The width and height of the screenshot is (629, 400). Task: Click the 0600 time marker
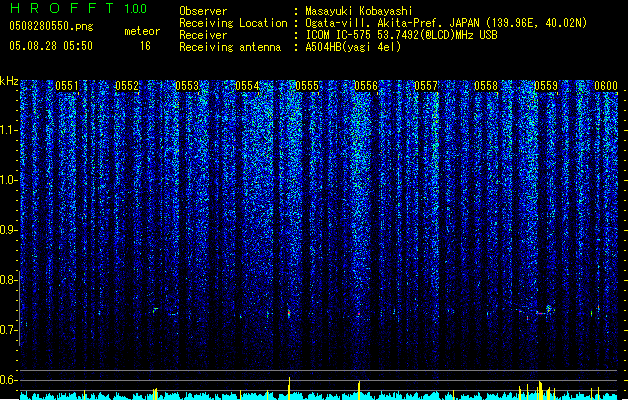coord(606,86)
